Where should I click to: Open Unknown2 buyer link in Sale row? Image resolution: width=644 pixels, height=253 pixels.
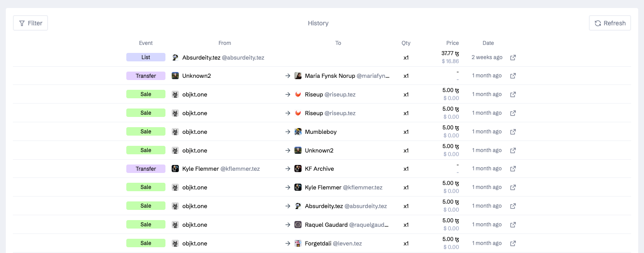319,150
